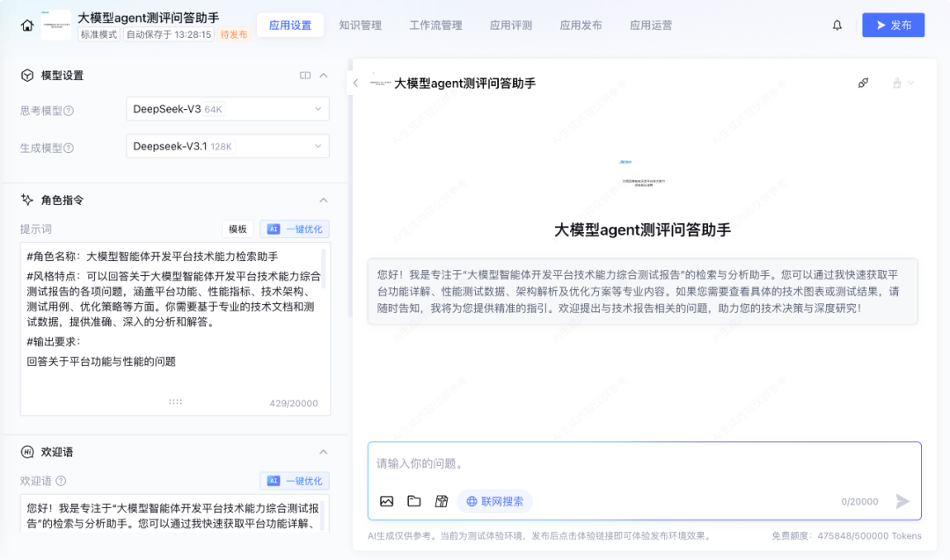Viewport: 950px width, 560px height.
Task: Click the send message arrow icon
Action: coord(902,501)
